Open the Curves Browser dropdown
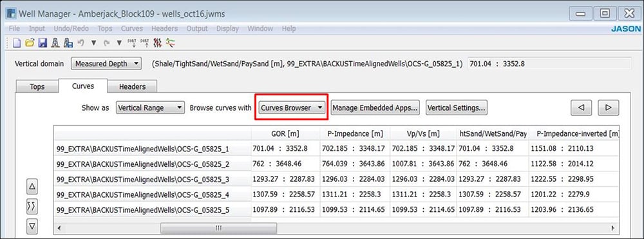644x239 pixels. [292, 108]
